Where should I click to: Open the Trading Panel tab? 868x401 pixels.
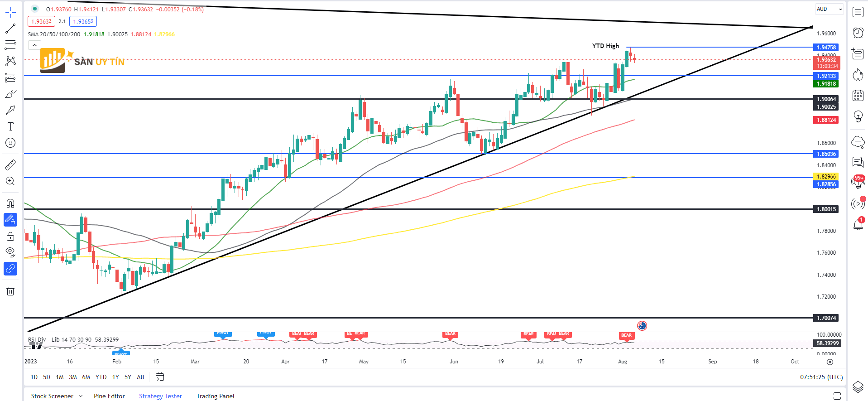click(216, 396)
